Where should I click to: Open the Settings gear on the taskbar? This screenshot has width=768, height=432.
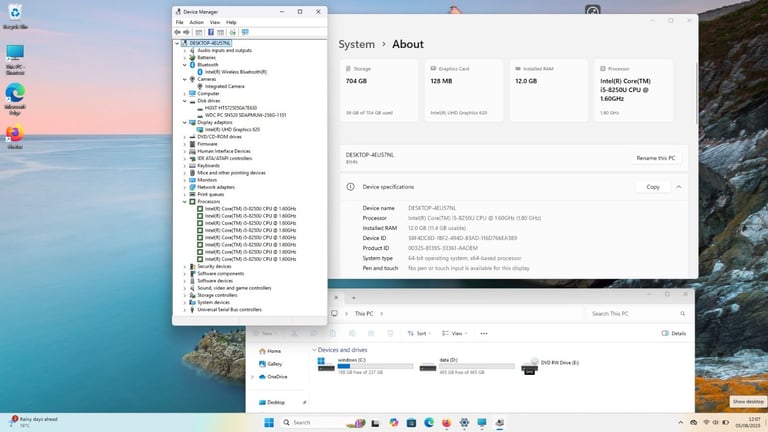click(x=464, y=423)
